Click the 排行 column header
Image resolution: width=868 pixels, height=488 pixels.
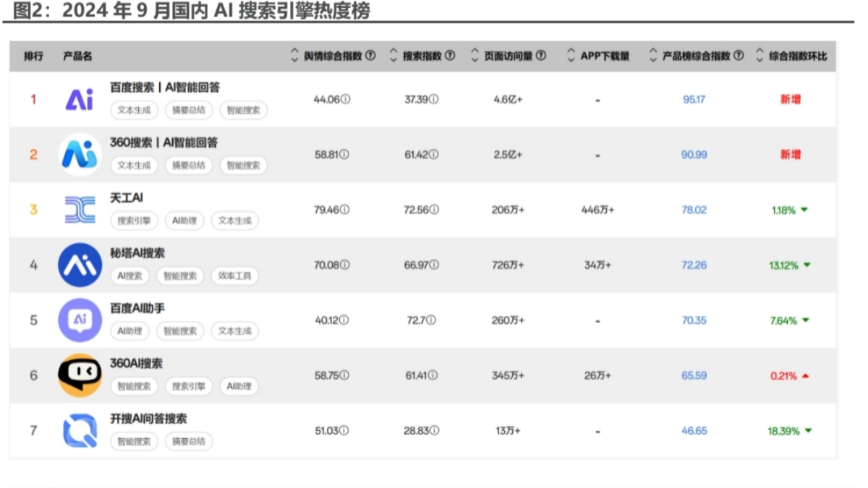coord(33,56)
